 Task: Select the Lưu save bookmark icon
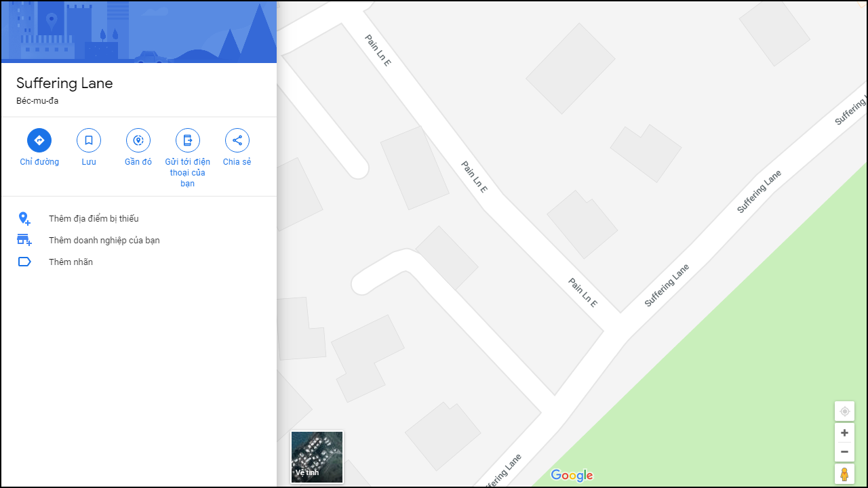click(x=88, y=140)
